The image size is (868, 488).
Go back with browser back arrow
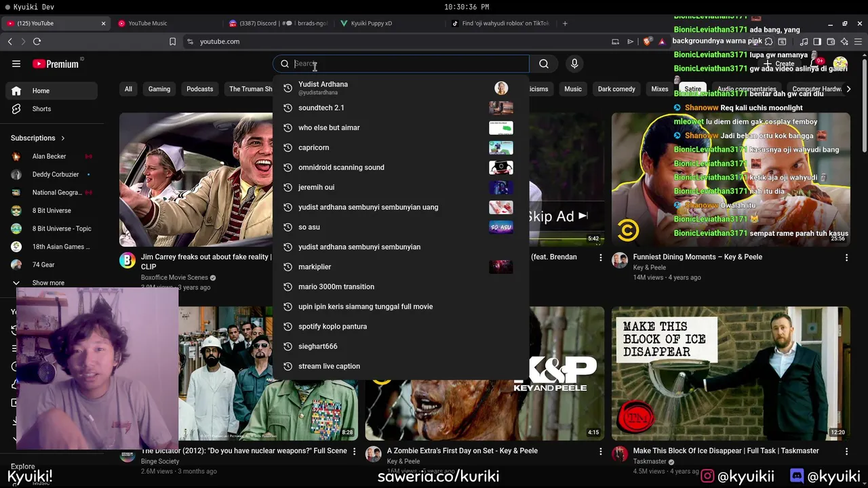coord(9,41)
